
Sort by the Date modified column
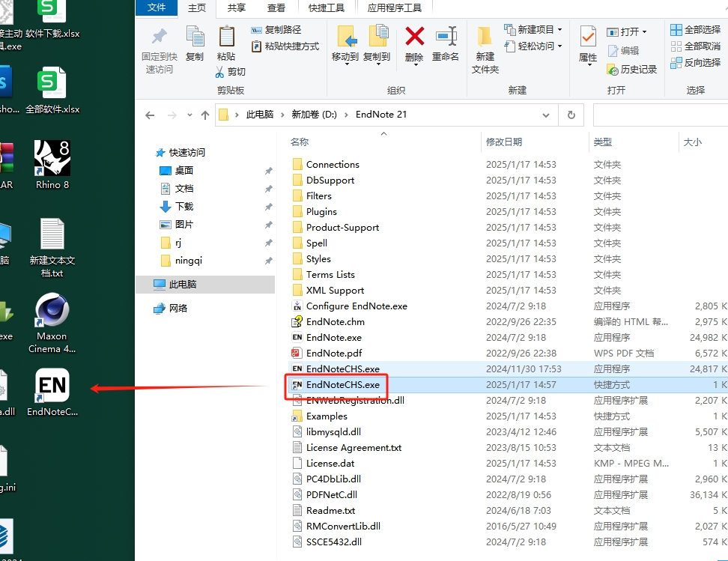point(504,142)
